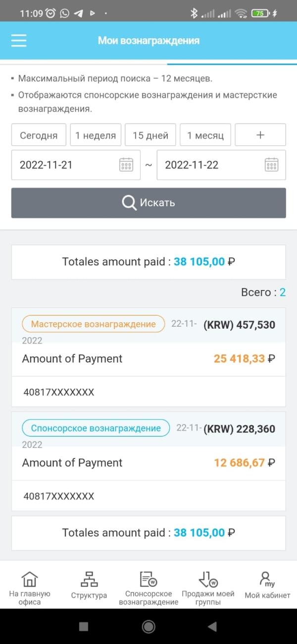
Task: Select the 15 дней period filter
Action: (x=150, y=135)
